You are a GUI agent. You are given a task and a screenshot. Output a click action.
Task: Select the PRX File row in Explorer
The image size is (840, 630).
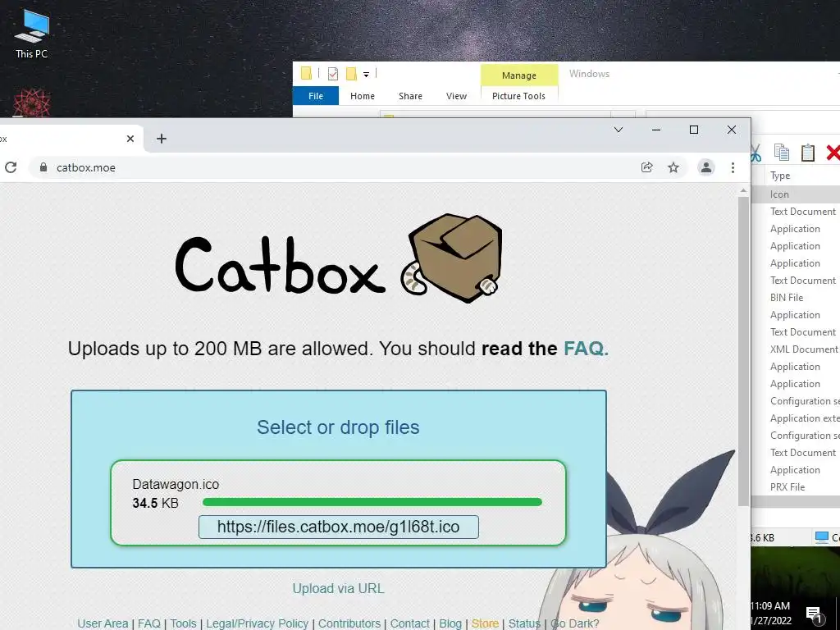[x=796, y=487]
